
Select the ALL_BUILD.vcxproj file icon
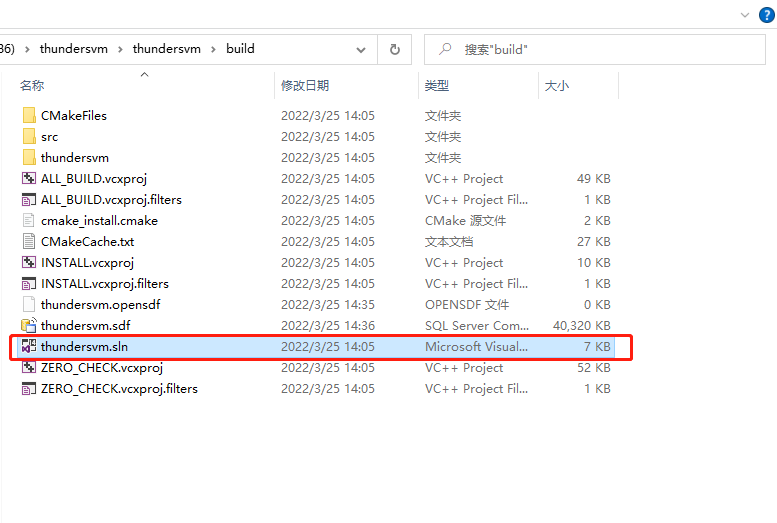(29, 178)
